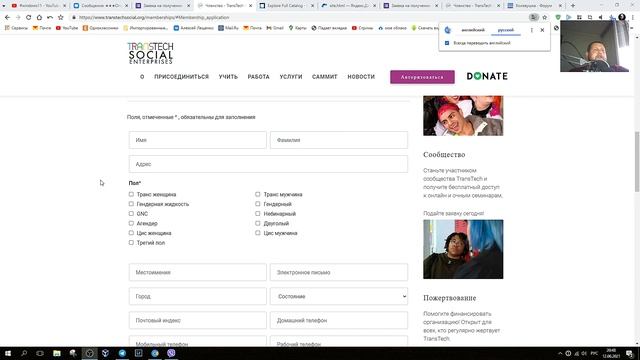Image resolution: width=640 pixels, height=360 pixels.
Task: Bookmark this page with the address-bar star
Action: click(544, 18)
